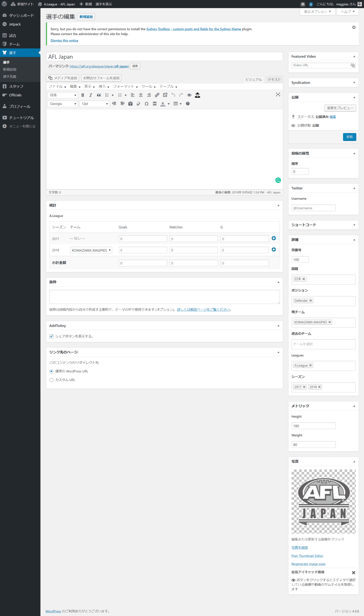Add a row for season 2017
This screenshot has width=364, height=616.
click(274, 238)
